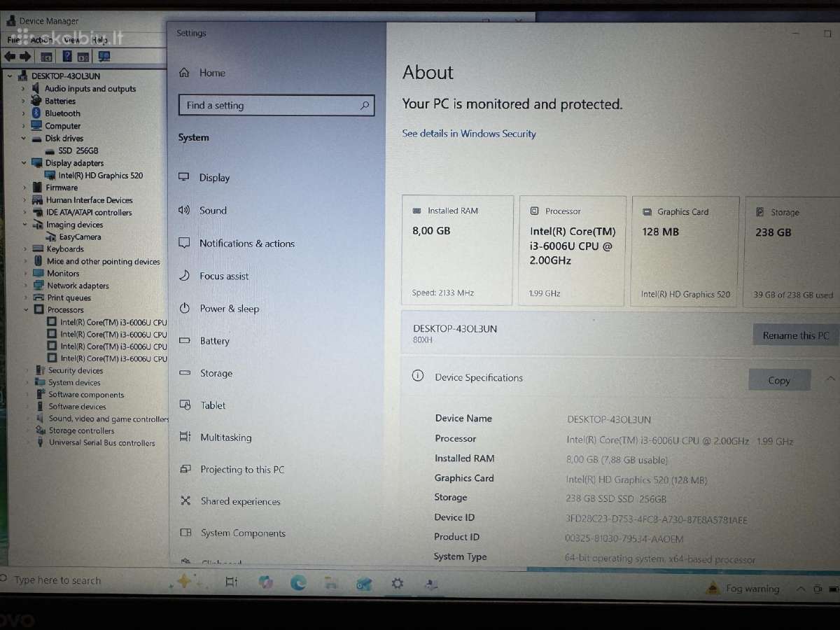Show hidden tray icons chevron
Image resolution: width=840 pixels, height=630 pixels.
(801, 589)
